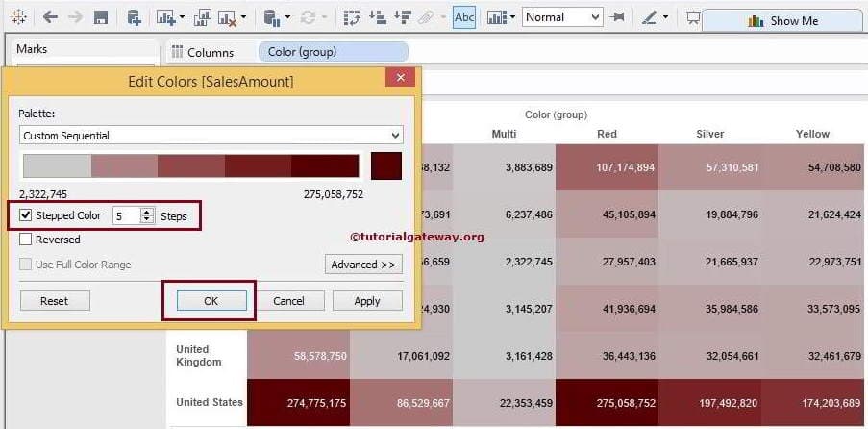868x429 pixels.
Task: Click the Apply button
Action: [x=367, y=301]
